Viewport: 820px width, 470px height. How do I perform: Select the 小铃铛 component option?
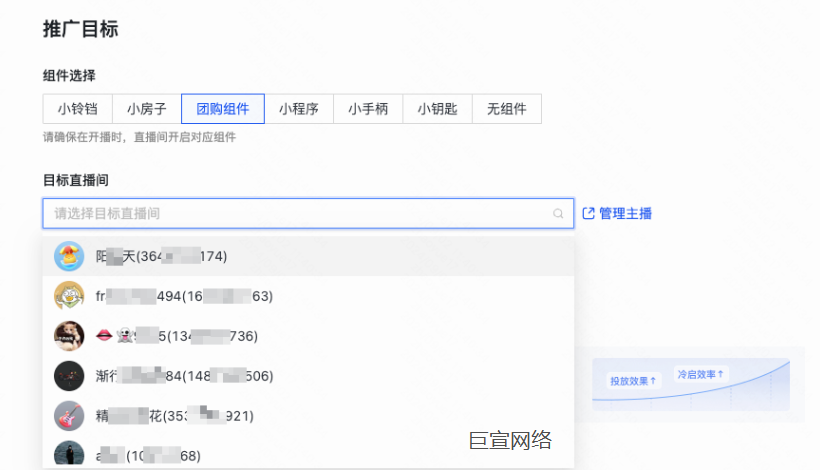(x=77, y=109)
